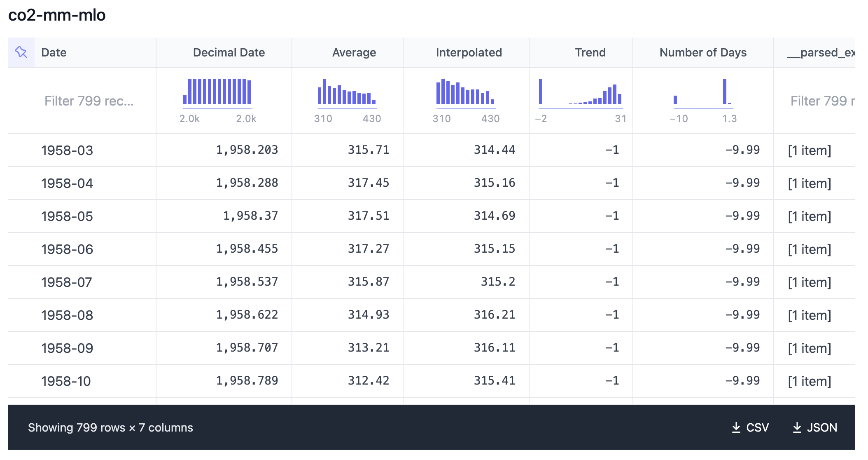Click average value 317.51
Viewport: 868px width, 460px height.
pyautogui.click(x=369, y=216)
